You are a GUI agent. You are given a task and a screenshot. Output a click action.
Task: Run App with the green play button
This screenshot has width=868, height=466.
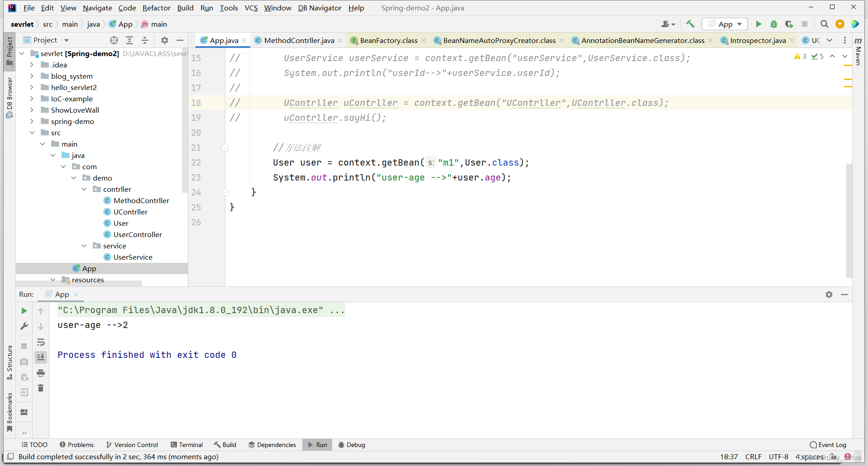coord(758,24)
